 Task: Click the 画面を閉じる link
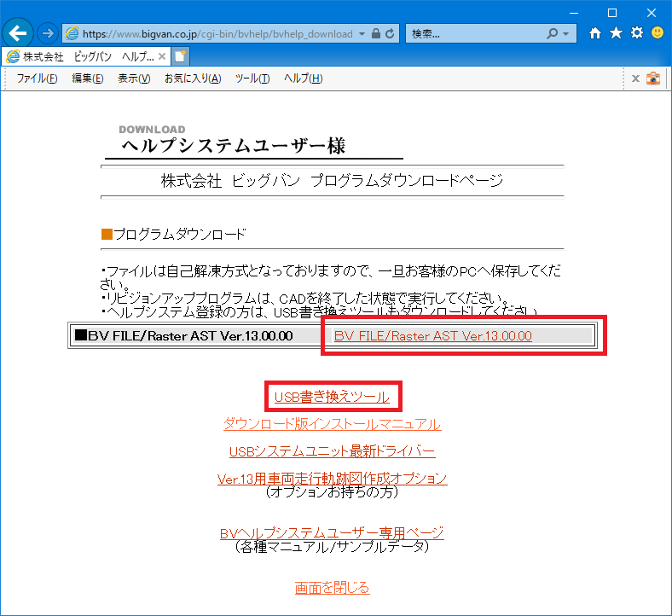coord(332,587)
